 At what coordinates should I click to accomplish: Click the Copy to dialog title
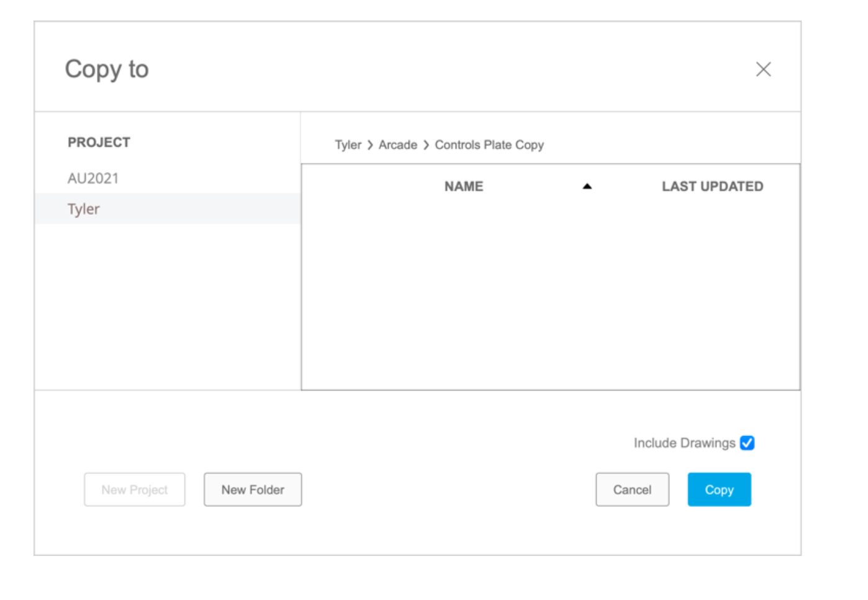[107, 69]
